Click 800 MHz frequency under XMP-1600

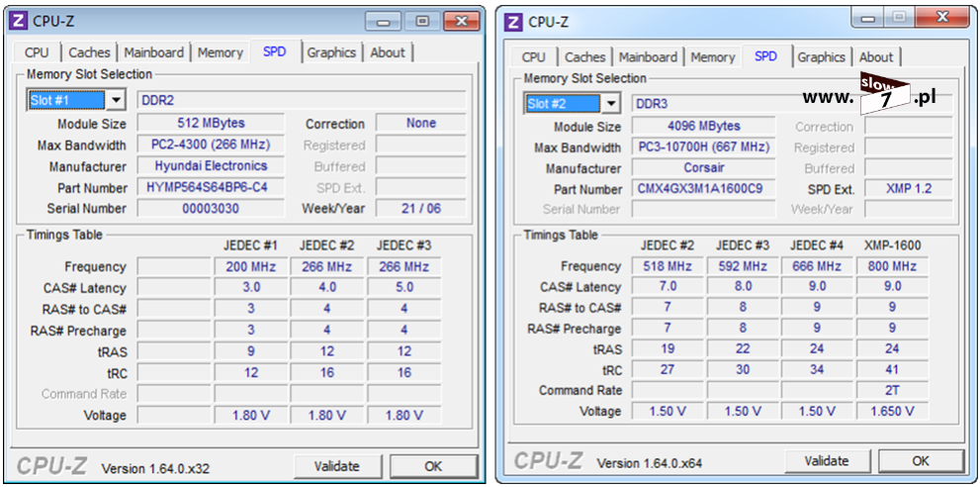pyautogui.click(x=892, y=266)
